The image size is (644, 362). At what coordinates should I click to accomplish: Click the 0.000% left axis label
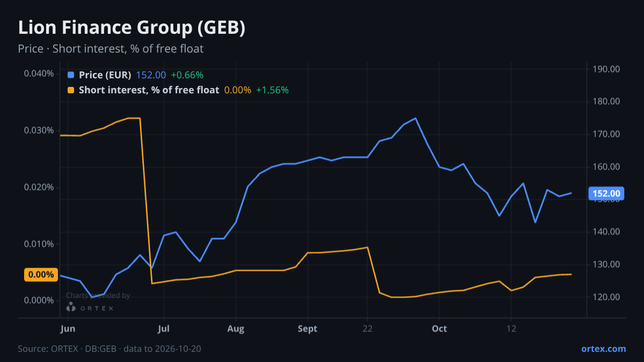pos(39,300)
